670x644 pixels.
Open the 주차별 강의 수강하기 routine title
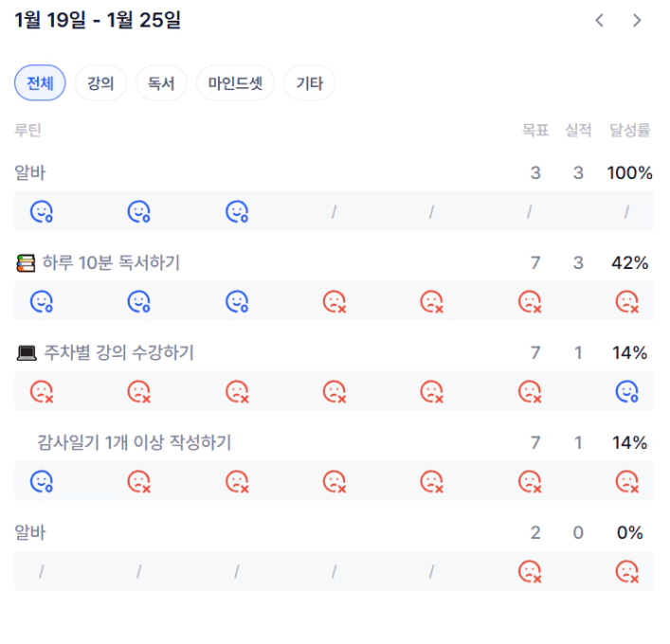(x=118, y=353)
